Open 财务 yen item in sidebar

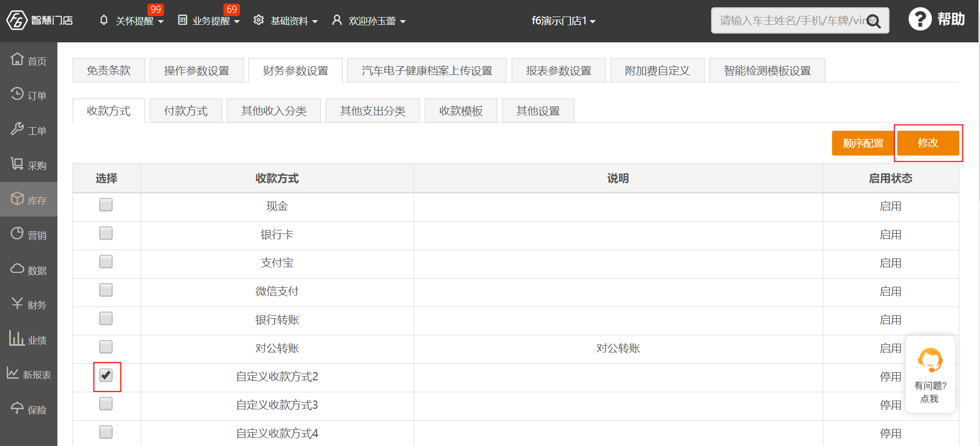point(28,304)
